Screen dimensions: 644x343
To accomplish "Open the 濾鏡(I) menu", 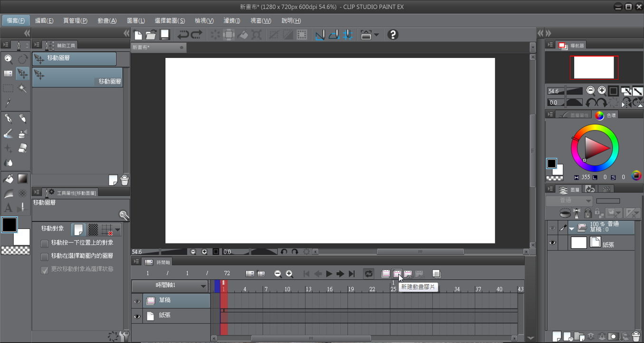I will point(232,21).
